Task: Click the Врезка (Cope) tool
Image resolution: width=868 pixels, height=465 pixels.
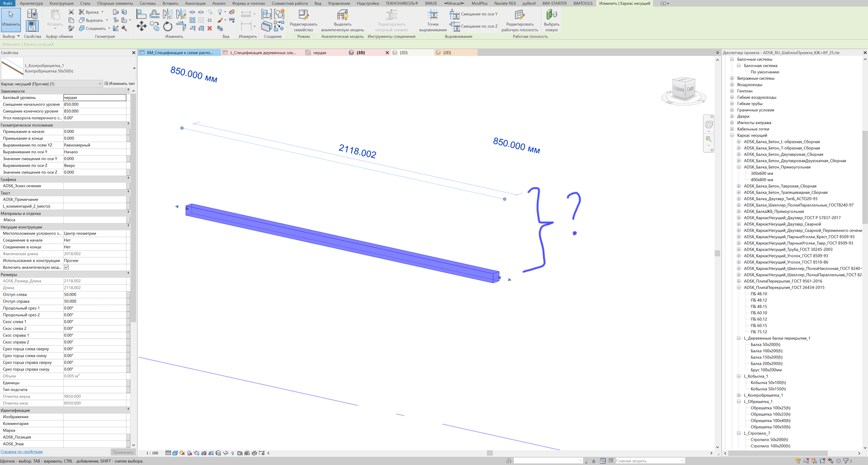Action: (x=89, y=12)
